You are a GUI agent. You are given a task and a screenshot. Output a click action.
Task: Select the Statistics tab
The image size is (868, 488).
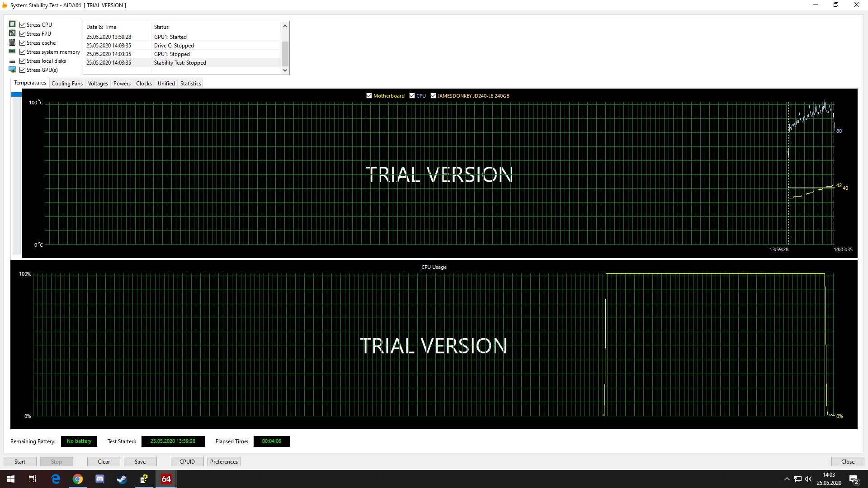(x=190, y=84)
